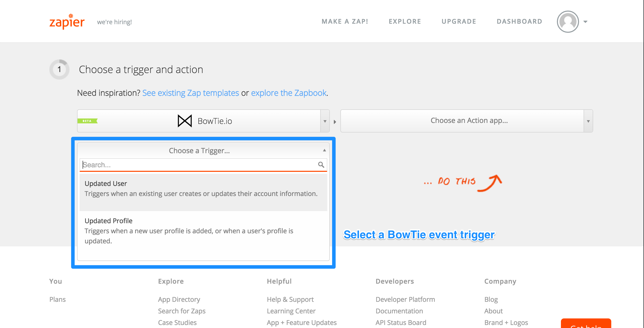
Task: Click the we're hiring! link
Action: pos(114,22)
